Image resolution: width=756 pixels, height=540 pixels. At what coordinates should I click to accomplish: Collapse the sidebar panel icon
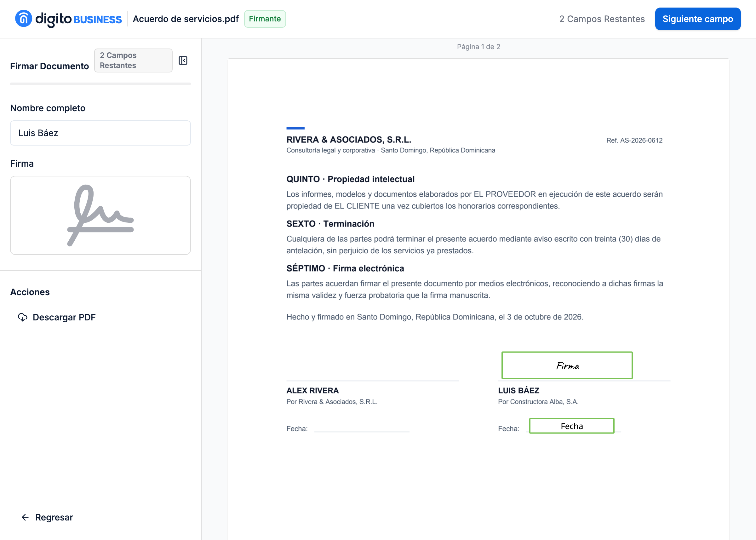click(183, 60)
